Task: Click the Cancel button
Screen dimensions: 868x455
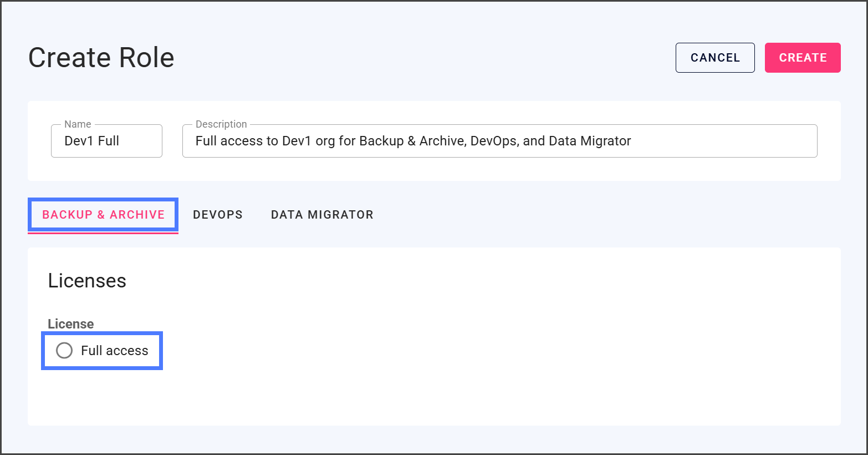Action: tap(714, 58)
